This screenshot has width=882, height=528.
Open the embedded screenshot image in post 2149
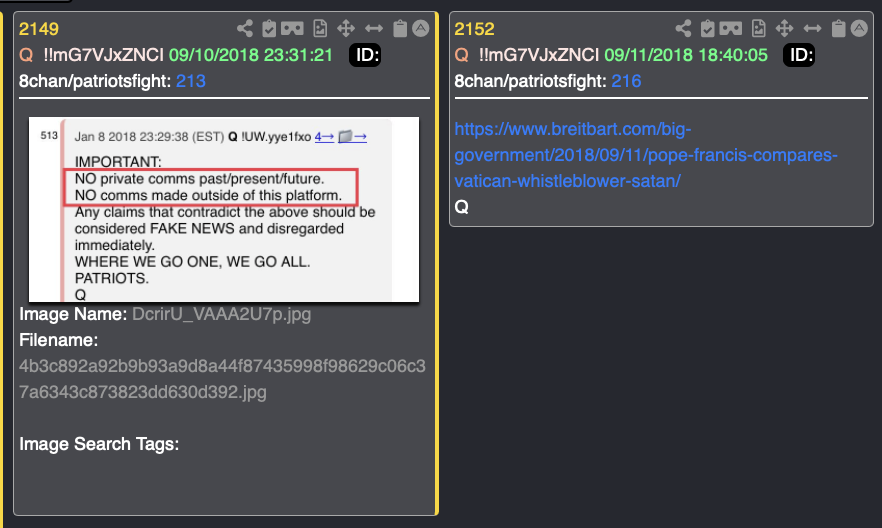[x=224, y=209]
